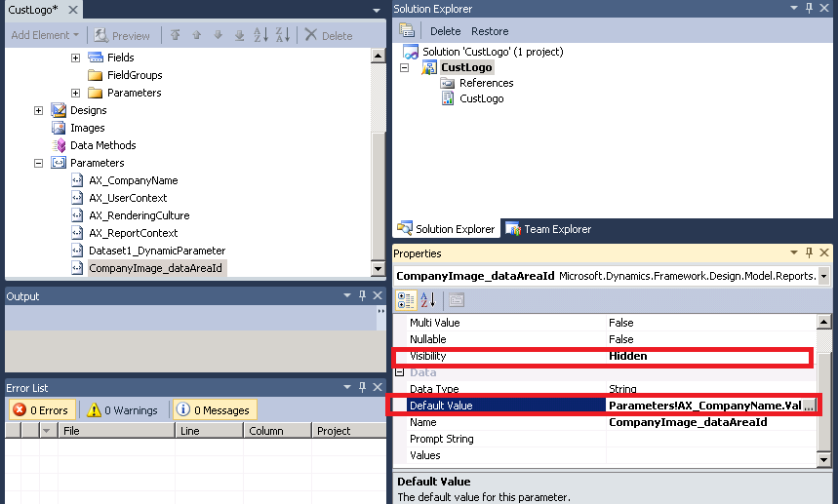Click the Alphabetical sort icon in Properties
This screenshot has width=838, height=504.
(427, 300)
